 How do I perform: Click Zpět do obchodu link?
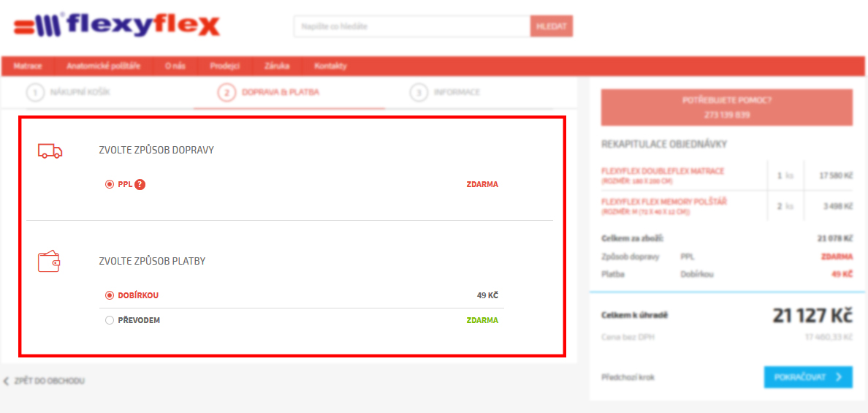click(49, 381)
